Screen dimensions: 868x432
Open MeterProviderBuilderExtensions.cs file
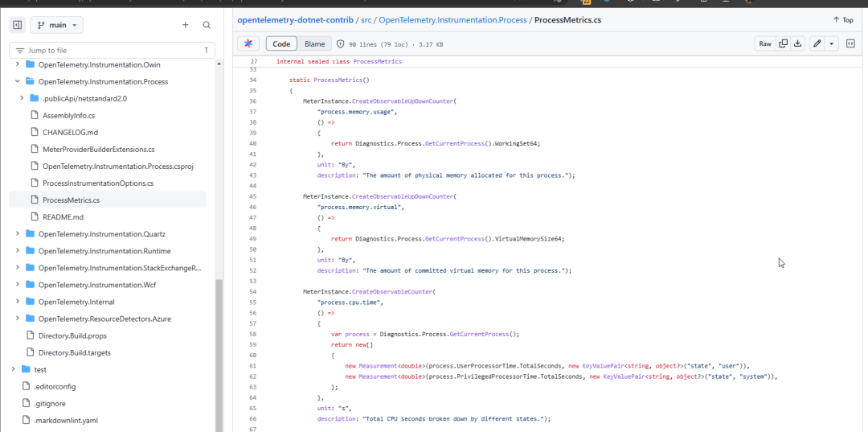coord(99,150)
